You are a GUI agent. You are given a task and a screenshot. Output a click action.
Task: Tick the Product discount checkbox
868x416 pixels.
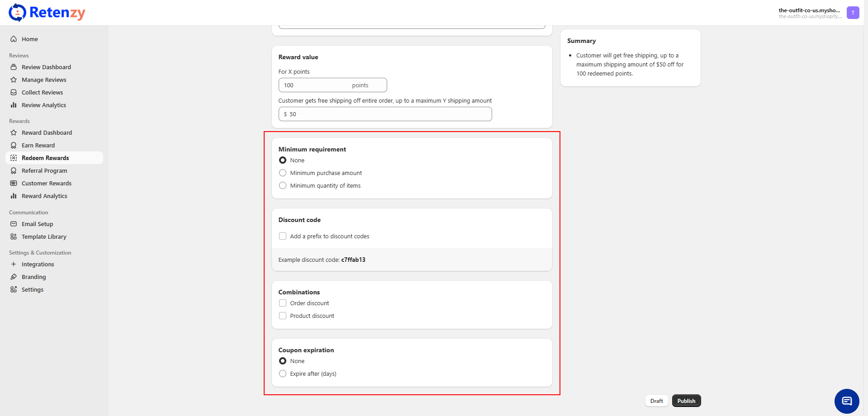283,316
